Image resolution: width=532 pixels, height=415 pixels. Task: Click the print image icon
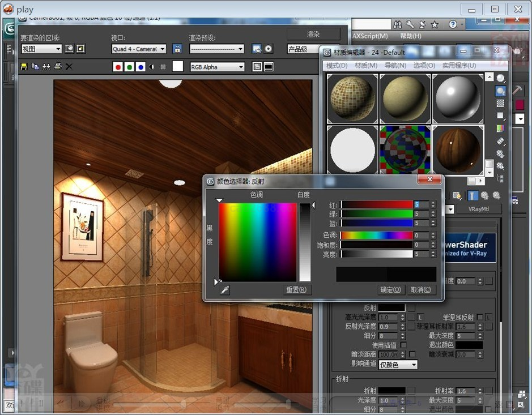click(57, 67)
